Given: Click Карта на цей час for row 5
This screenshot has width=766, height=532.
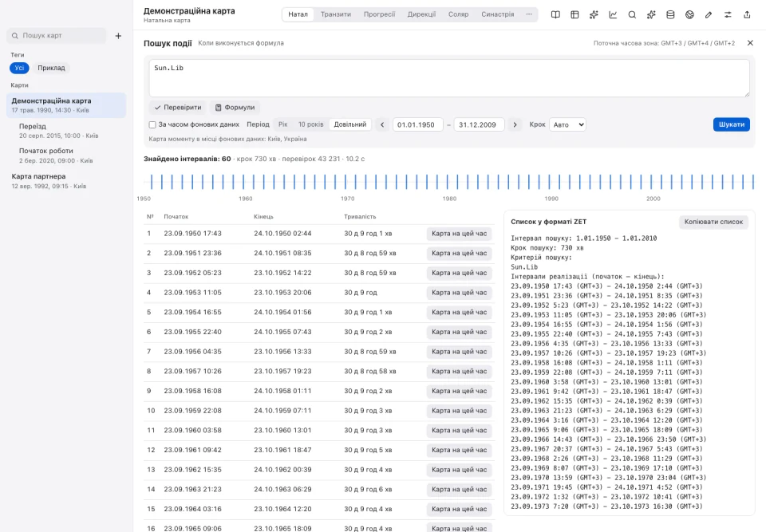Looking at the screenshot, I should (x=460, y=312).
